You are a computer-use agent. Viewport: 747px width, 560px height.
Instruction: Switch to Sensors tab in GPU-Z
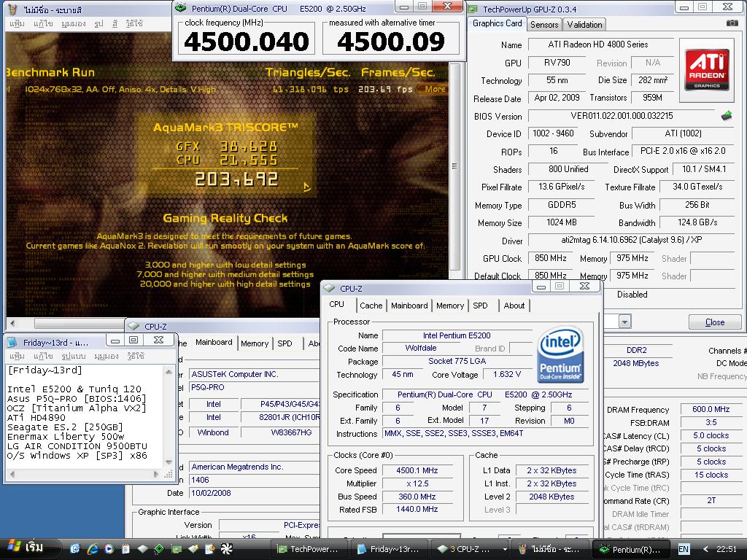(x=544, y=25)
